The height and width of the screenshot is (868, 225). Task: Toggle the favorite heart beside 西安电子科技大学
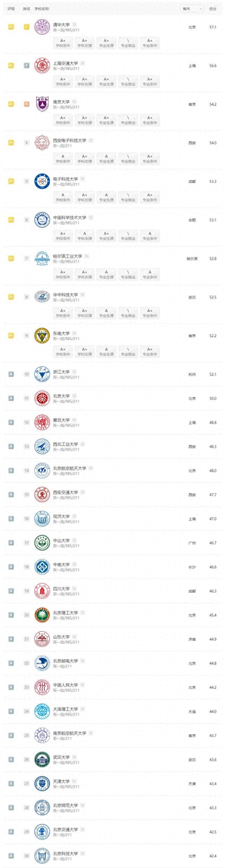tap(91, 140)
